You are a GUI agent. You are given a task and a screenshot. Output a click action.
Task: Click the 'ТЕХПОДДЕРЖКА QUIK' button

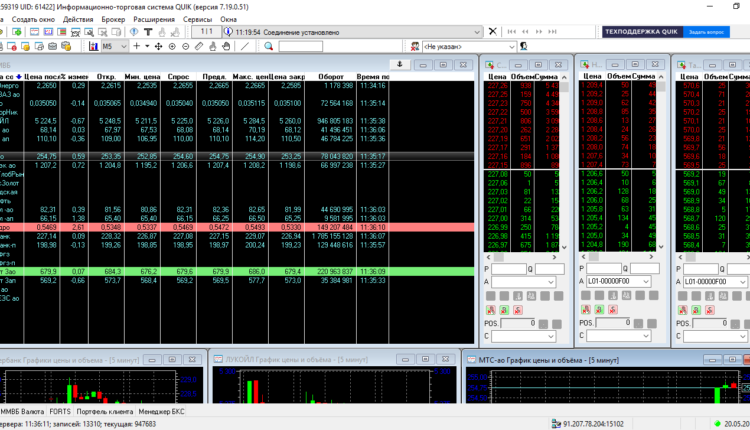click(x=642, y=32)
